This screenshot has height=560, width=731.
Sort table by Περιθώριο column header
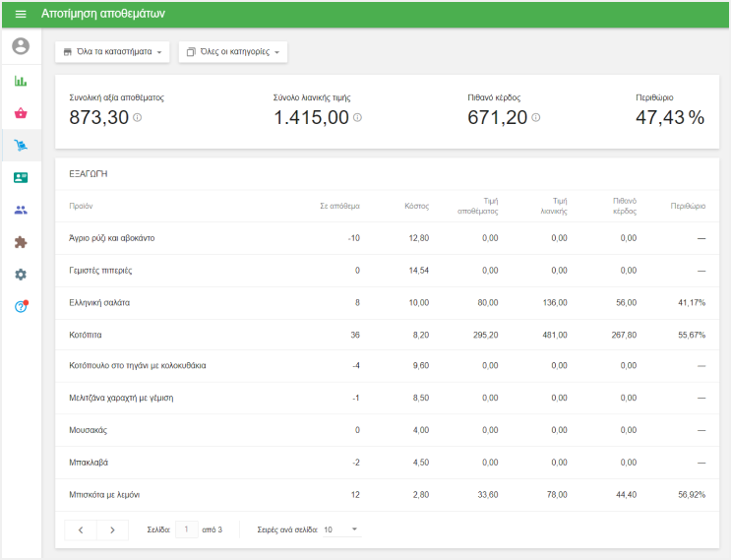coord(688,207)
